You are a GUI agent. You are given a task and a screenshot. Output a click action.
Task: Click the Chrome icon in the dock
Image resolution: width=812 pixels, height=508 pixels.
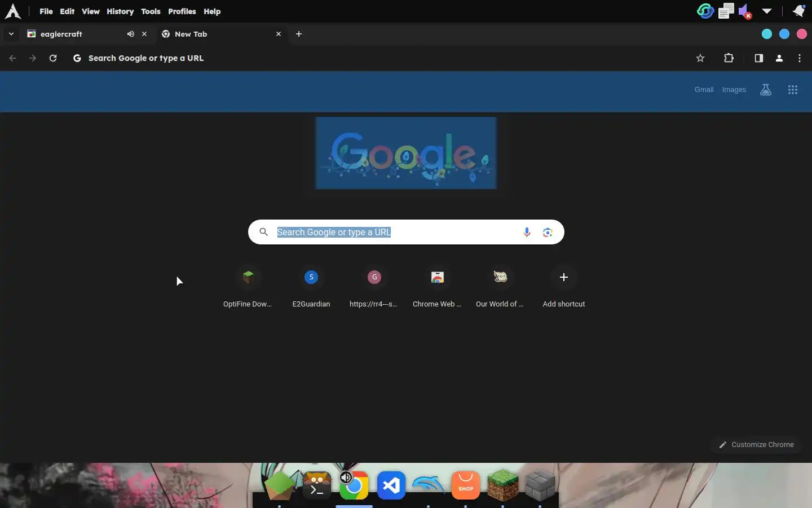click(x=354, y=485)
